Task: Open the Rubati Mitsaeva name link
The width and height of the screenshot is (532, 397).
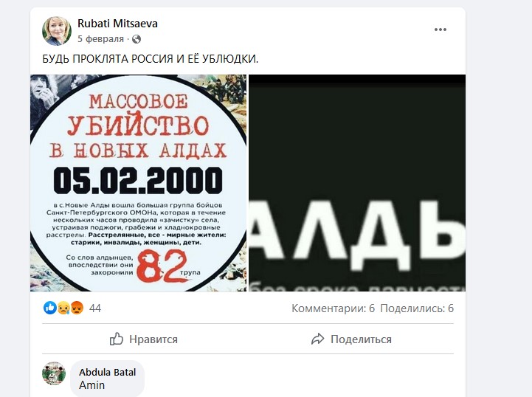Action: click(x=117, y=24)
